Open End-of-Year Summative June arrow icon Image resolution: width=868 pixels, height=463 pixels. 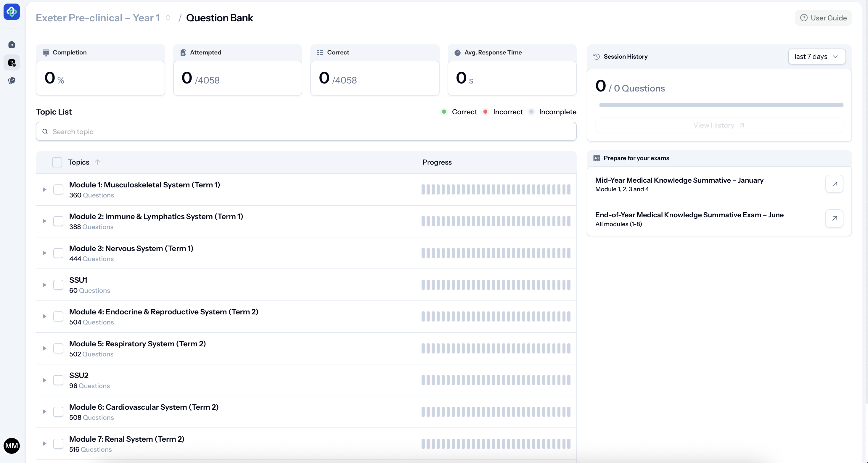pyautogui.click(x=834, y=218)
